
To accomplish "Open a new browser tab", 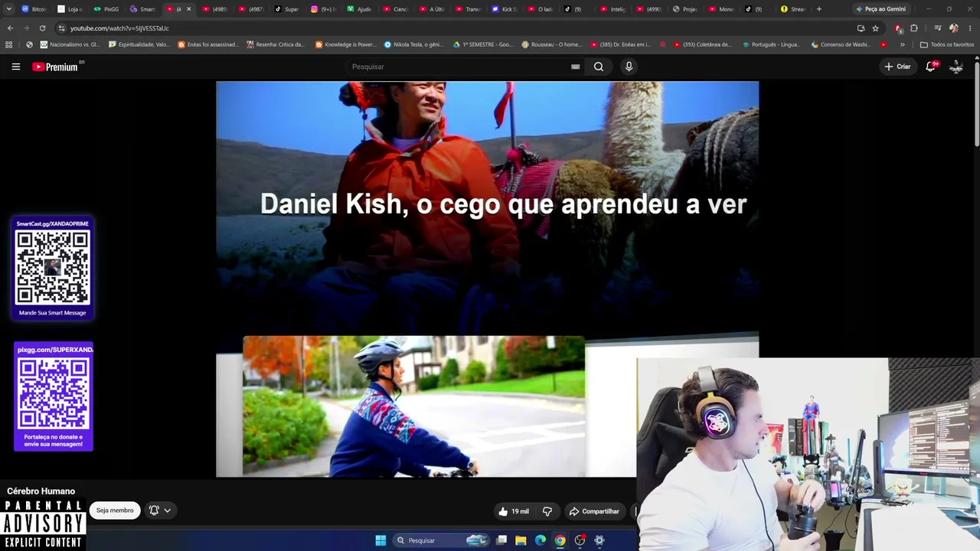I will tap(819, 9).
